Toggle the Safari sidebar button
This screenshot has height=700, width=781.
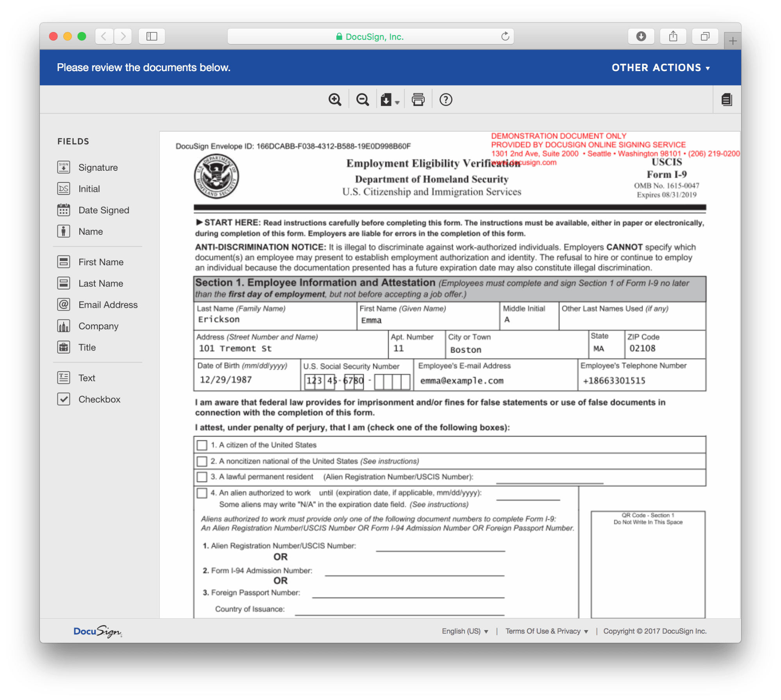coord(152,36)
